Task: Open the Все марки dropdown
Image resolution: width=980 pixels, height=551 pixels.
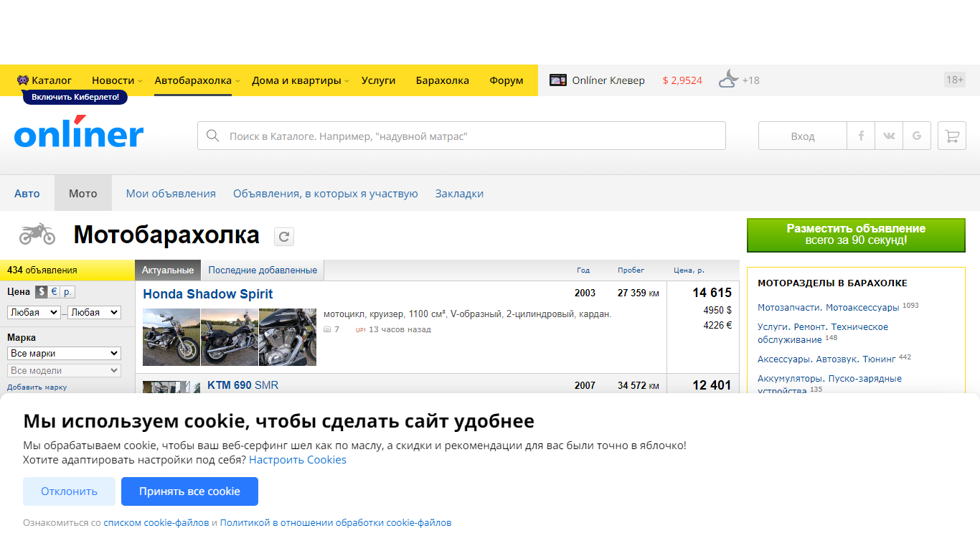Action: tap(64, 353)
